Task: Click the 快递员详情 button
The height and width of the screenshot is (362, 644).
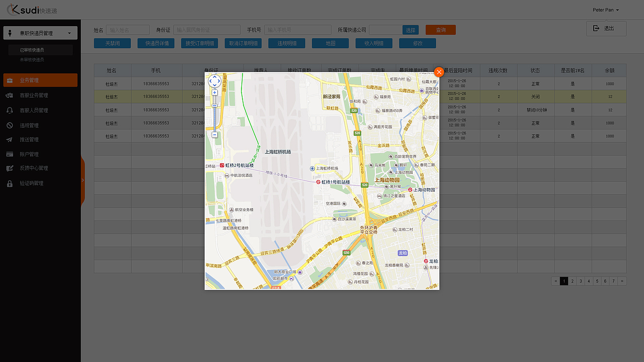Action: [x=156, y=43]
